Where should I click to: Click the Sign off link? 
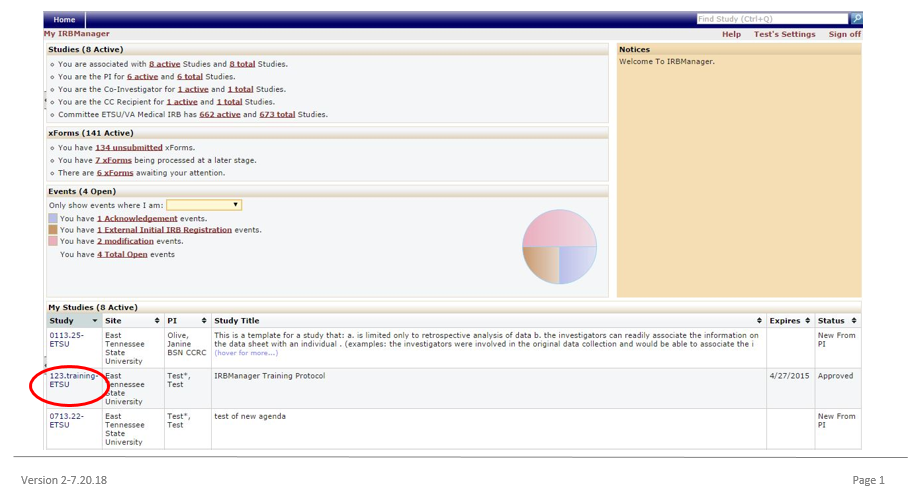[844, 34]
